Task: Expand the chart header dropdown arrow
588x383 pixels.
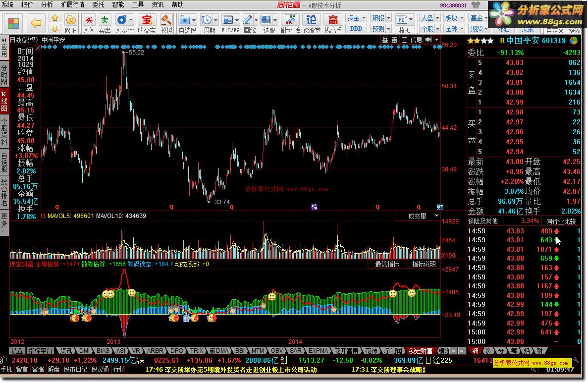Action: point(436,39)
